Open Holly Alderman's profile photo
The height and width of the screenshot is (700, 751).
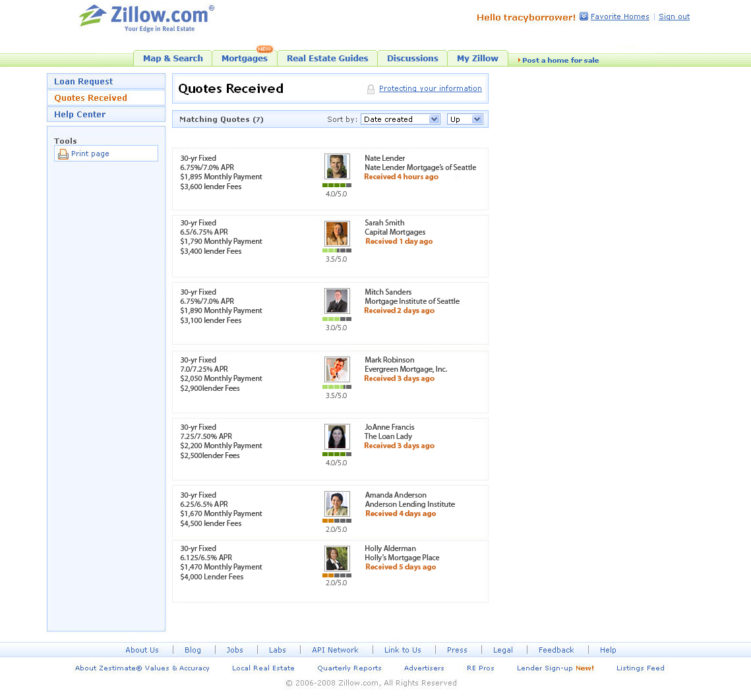337,558
